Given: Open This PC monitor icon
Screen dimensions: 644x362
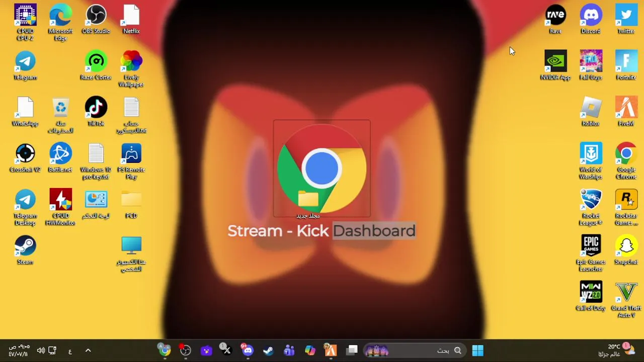Looking at the screenshot, I should click(x=131, y=254).
